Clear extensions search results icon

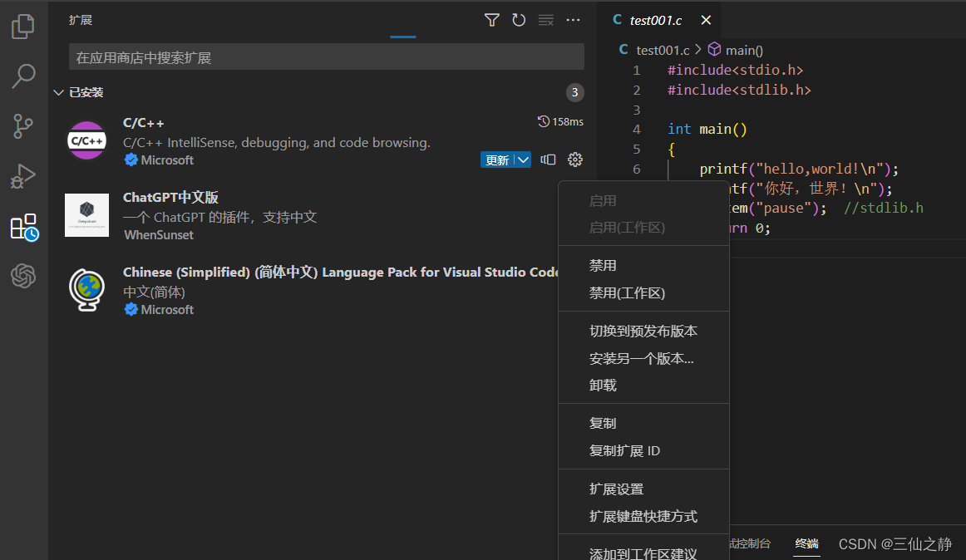[546, 20]
